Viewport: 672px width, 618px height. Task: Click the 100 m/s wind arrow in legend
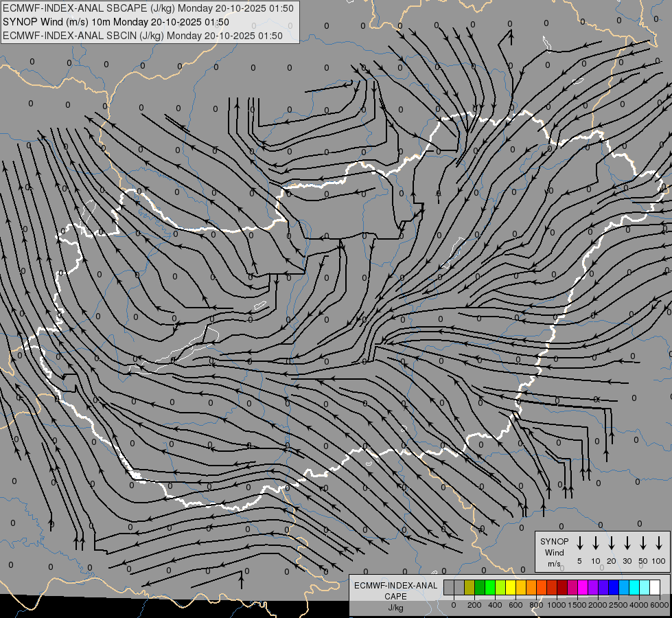click(x=659, y=543)
